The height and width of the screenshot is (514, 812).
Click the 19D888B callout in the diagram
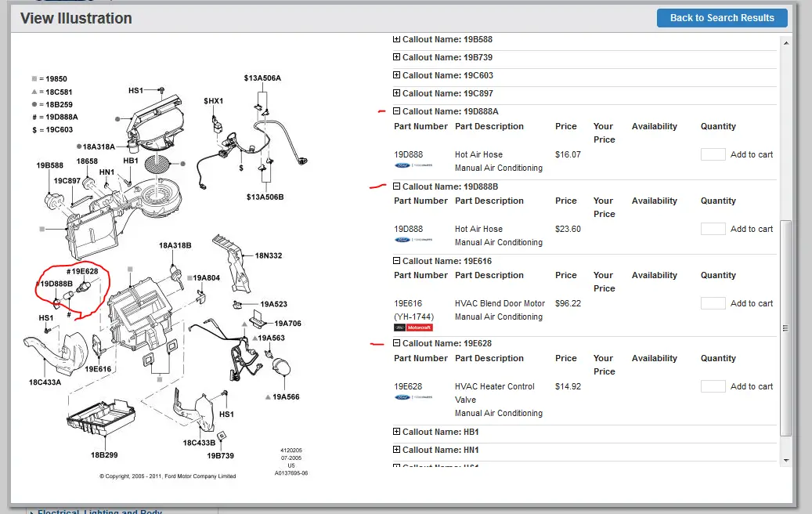56,284
